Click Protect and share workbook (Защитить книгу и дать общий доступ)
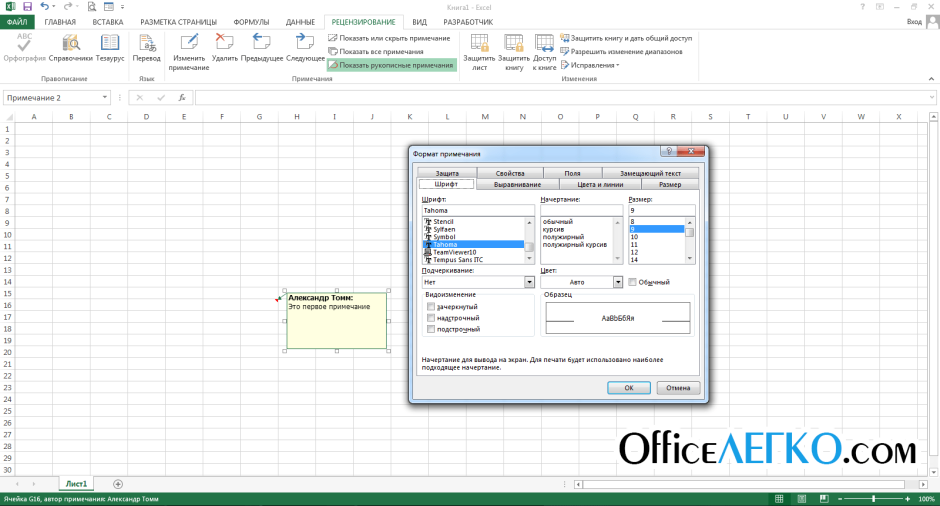 [x=626, y=38]
